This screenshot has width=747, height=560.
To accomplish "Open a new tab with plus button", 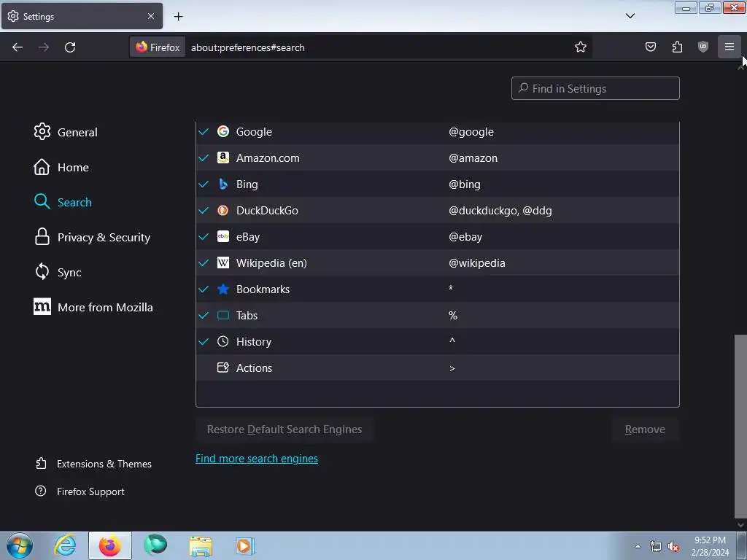I will (178, 16).
